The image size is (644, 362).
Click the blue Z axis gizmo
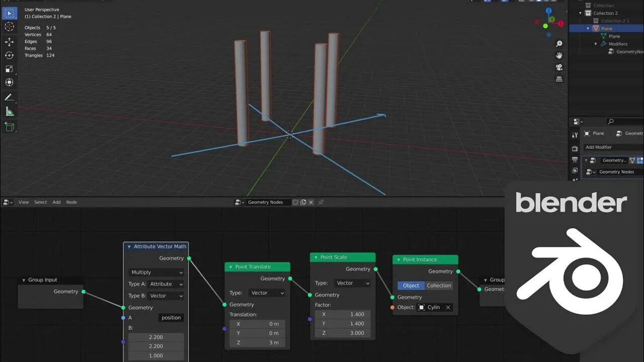(x=549, y=11)
